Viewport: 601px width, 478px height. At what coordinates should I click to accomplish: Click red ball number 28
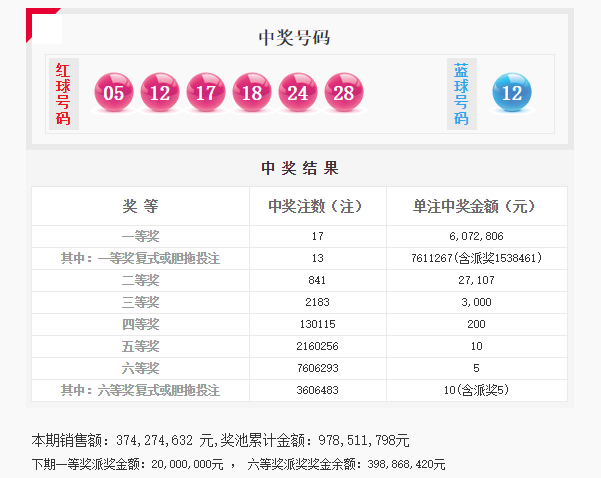[x=344, y=92]
